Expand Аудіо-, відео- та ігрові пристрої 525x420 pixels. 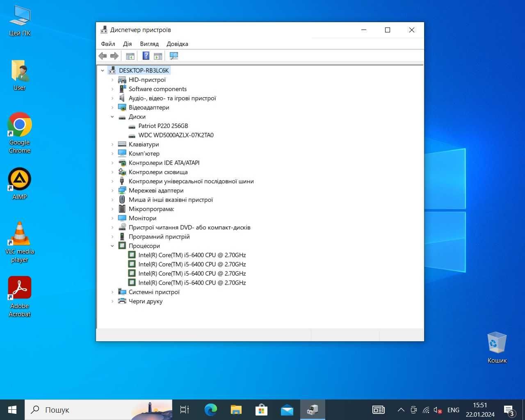click(x=112, y=98)
